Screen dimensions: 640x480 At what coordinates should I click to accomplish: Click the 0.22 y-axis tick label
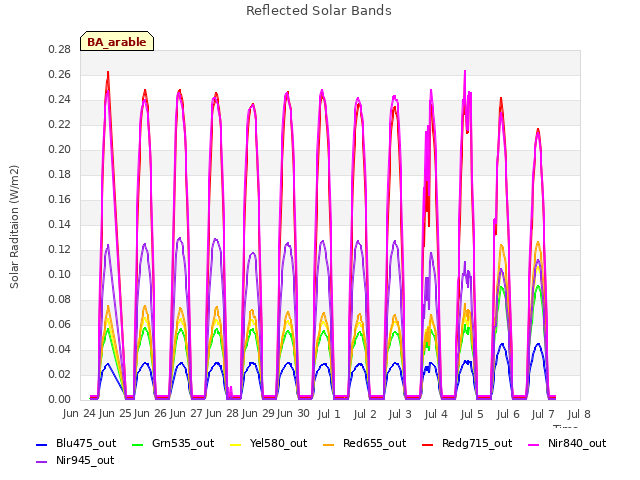coord(59,124)
